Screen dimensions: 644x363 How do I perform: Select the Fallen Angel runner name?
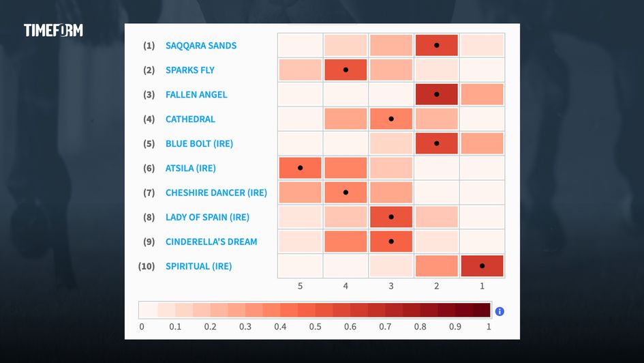pos(196,95)
